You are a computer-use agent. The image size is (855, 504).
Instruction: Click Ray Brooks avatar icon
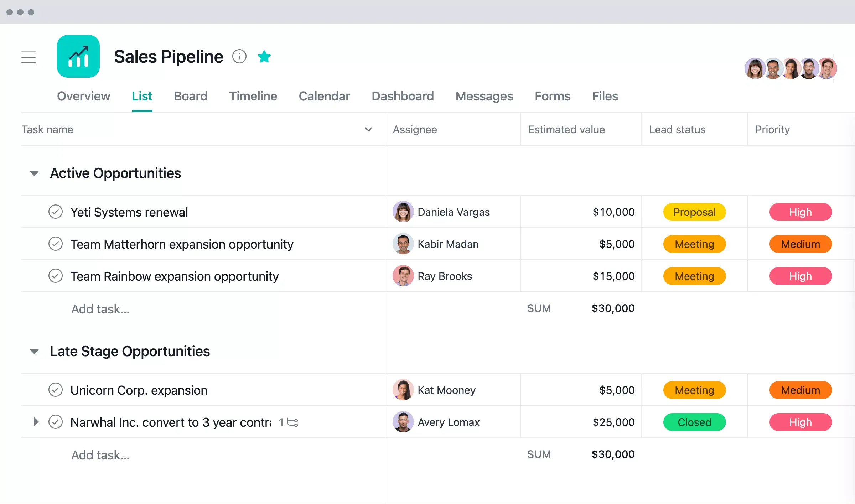coord(403,276)
